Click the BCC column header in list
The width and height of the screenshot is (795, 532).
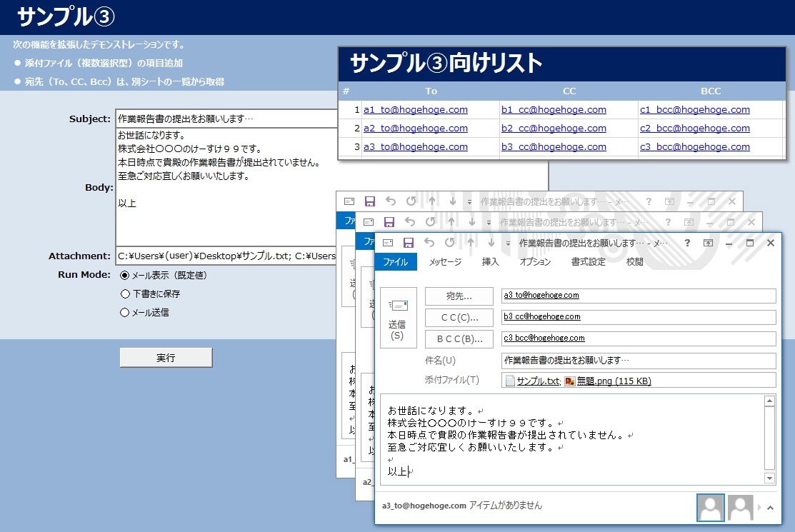pos(711,91)
